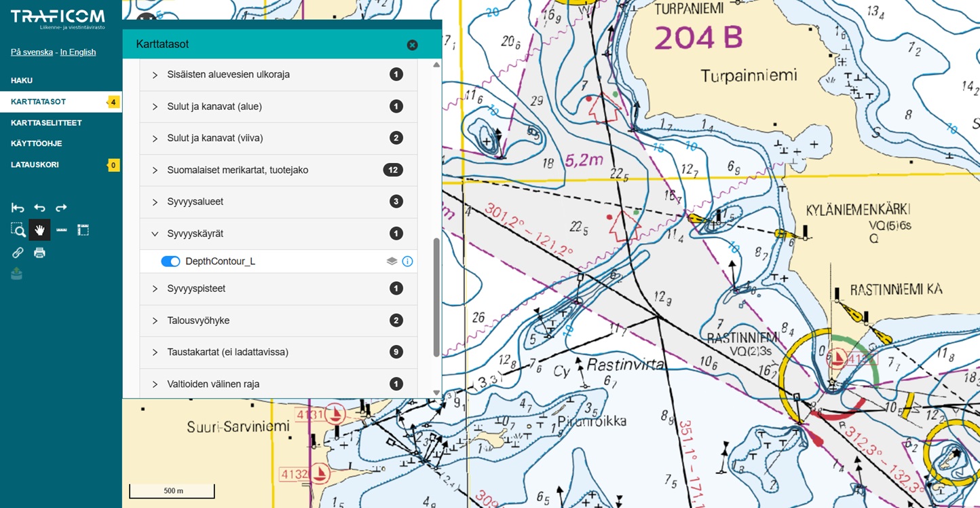
Task: Close the Karttatasot panel
Action: click(412, 45)
